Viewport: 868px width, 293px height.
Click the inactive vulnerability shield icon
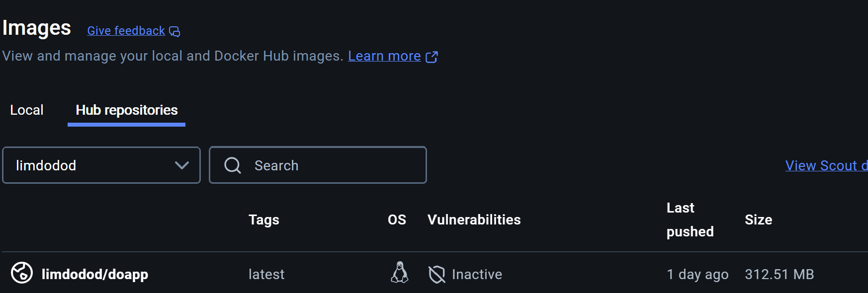coord(436,274)
